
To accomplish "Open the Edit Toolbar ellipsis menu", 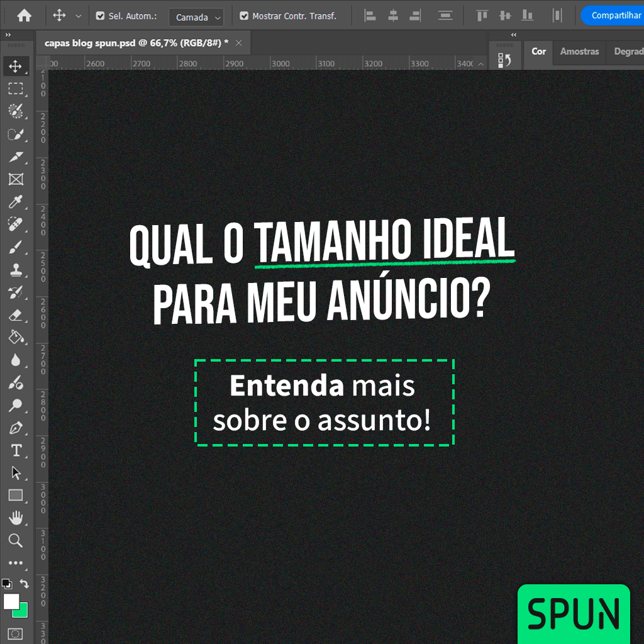I will pyautogui.click(x=16, y=563).
